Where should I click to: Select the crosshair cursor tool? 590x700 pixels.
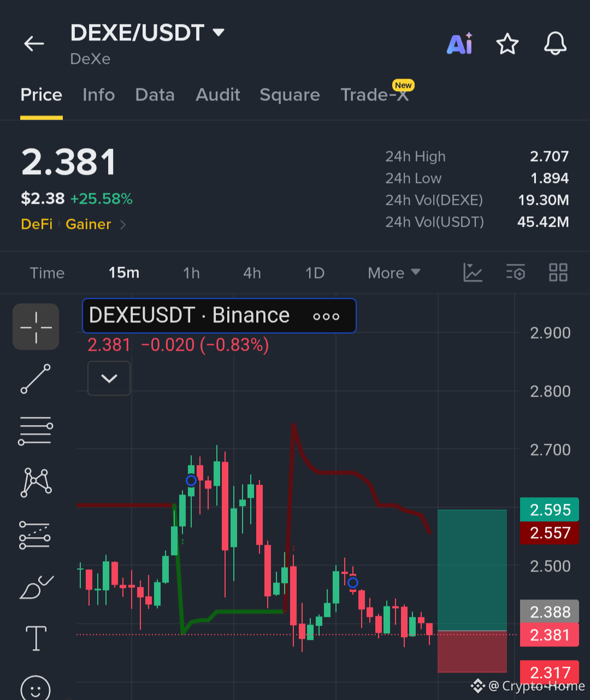pos(36,327)
